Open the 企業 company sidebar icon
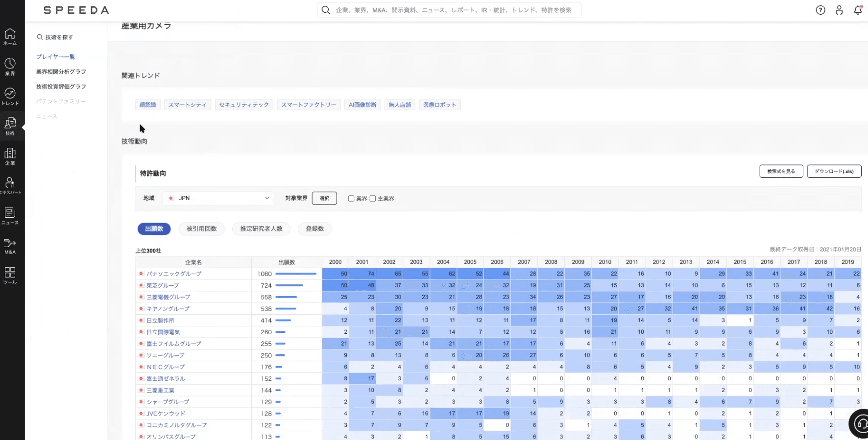 10,156
